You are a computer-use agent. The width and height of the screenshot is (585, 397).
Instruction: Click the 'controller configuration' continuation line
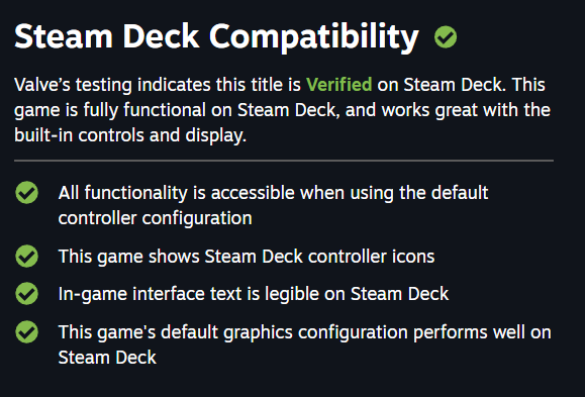(x=155, y=218)
